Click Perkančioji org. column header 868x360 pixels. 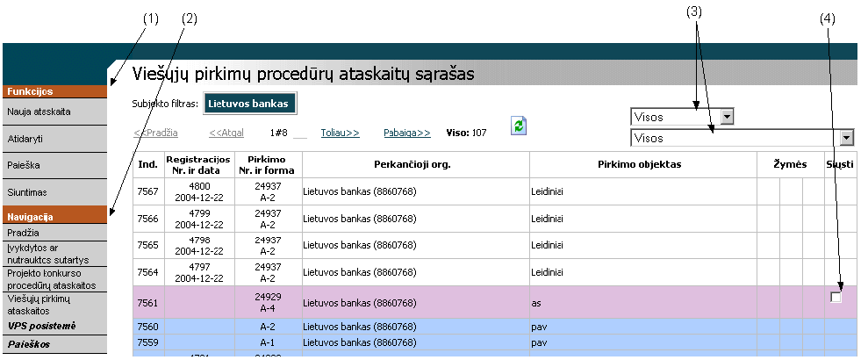(x=416, y=164)
